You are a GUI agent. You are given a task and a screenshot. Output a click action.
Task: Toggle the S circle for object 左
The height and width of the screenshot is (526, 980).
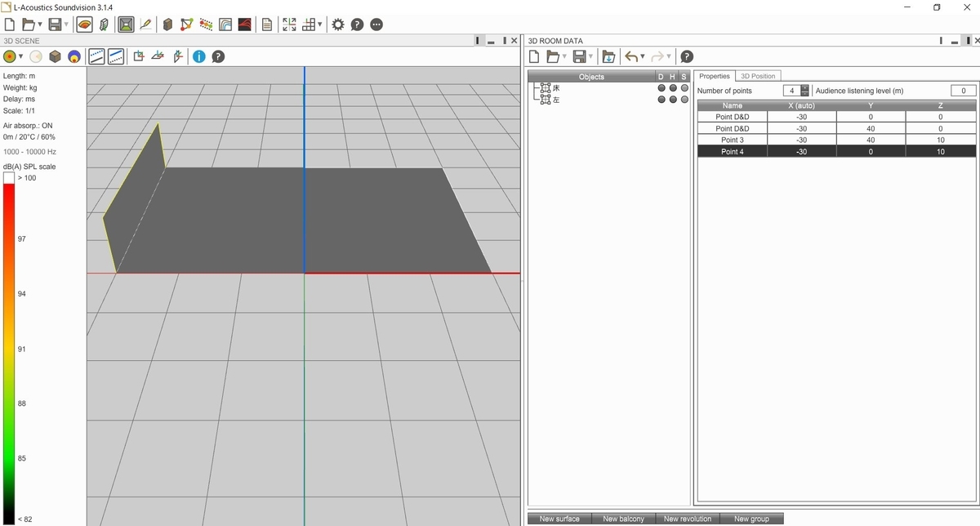click(684, 100)
